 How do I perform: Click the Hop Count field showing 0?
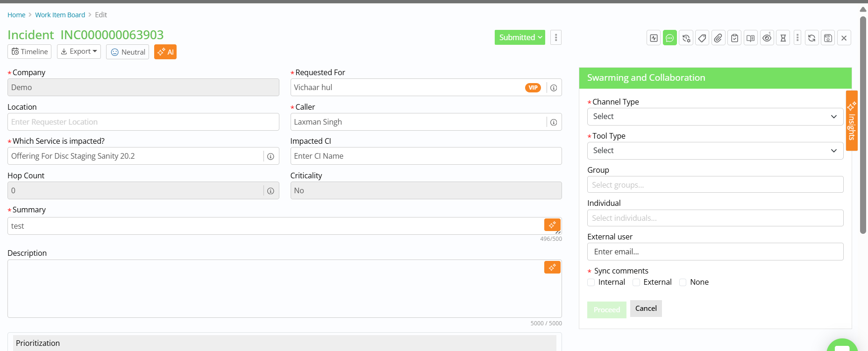143,190
